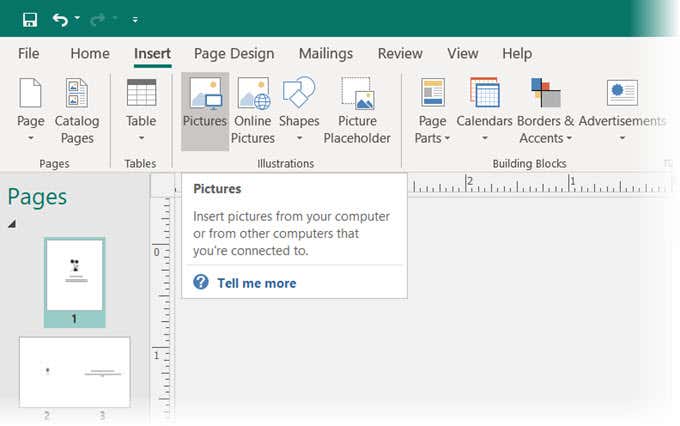
Task: Open Borders & Accents gallery
Action: [545, 111]
